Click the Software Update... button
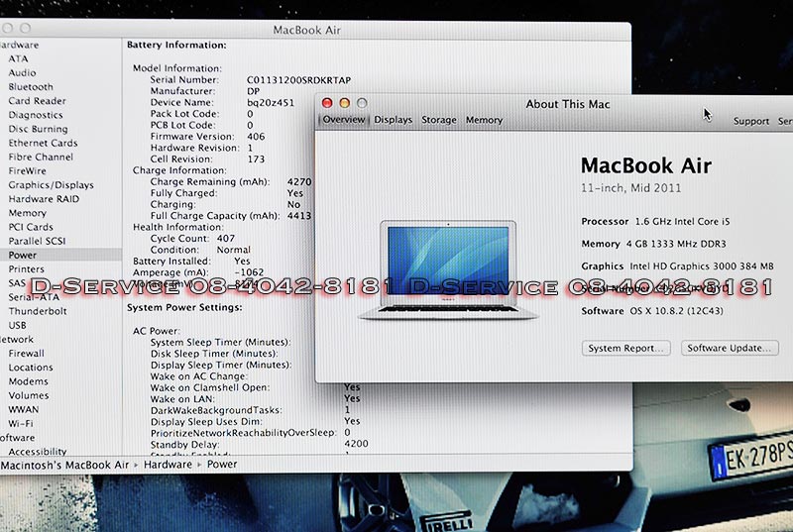The width and height of the screenshot is (793, 532). [730, 348]
